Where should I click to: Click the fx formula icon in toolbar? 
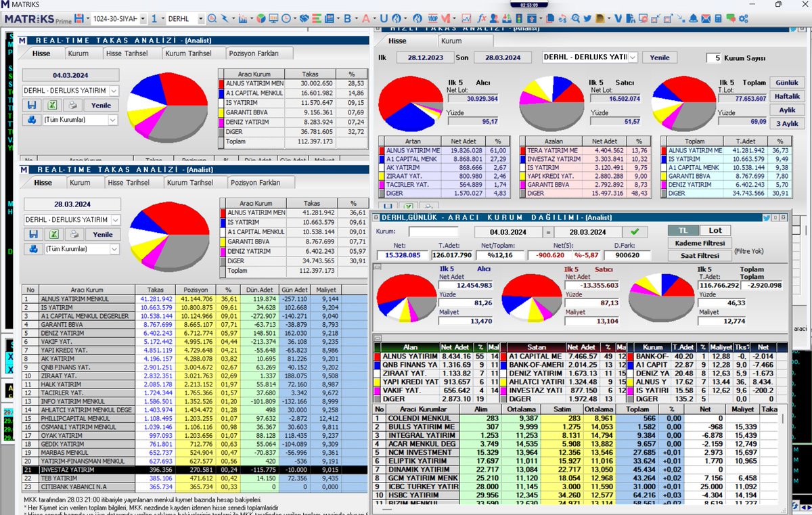pos(482,18)
